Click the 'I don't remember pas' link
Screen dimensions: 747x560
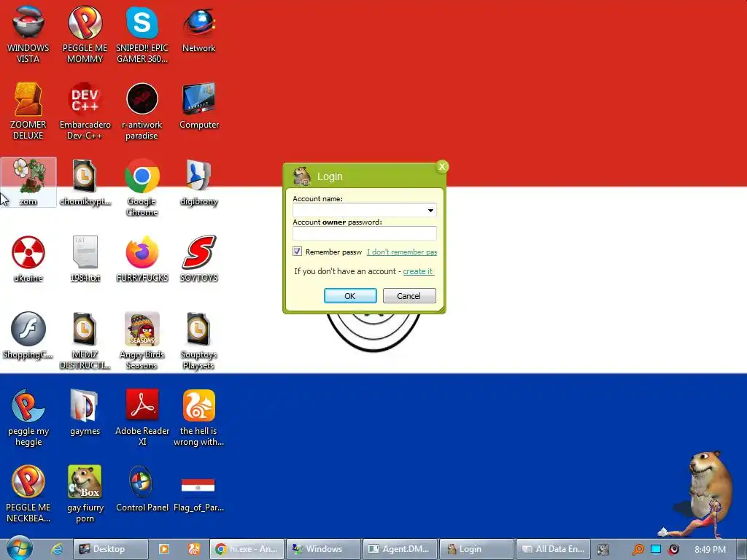pos(402,252)
